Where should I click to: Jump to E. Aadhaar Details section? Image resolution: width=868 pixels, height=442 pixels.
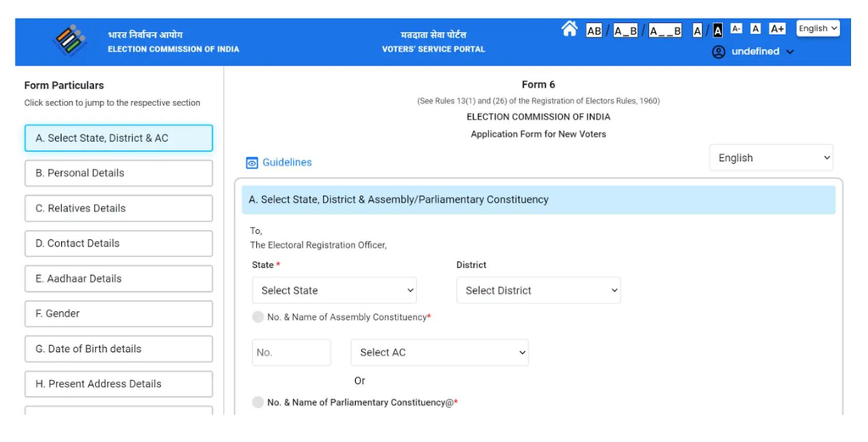click(x=119, y=278)
